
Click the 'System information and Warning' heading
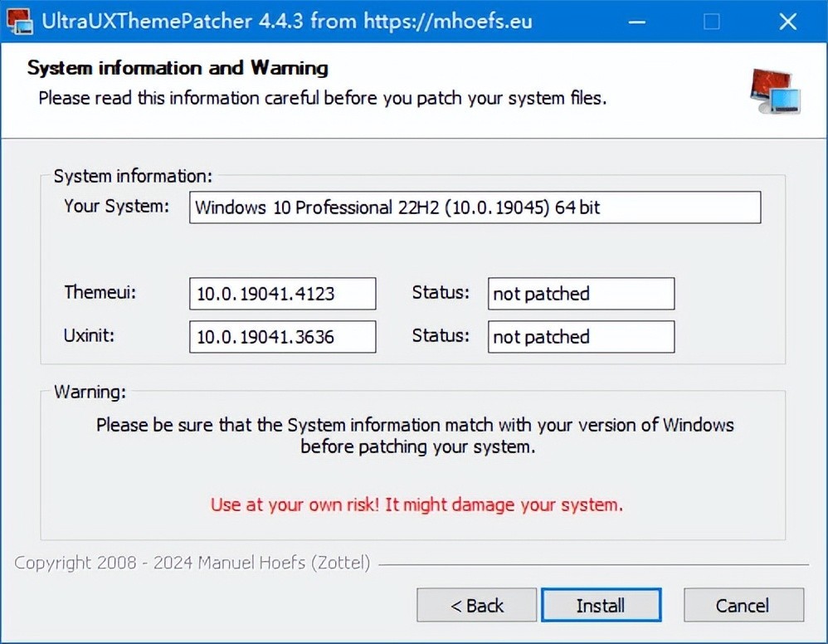pos(178,68)
